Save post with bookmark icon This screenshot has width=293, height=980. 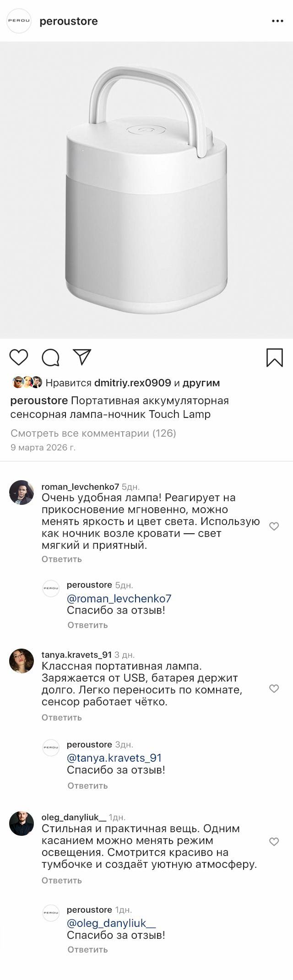[x=274, y=357]
